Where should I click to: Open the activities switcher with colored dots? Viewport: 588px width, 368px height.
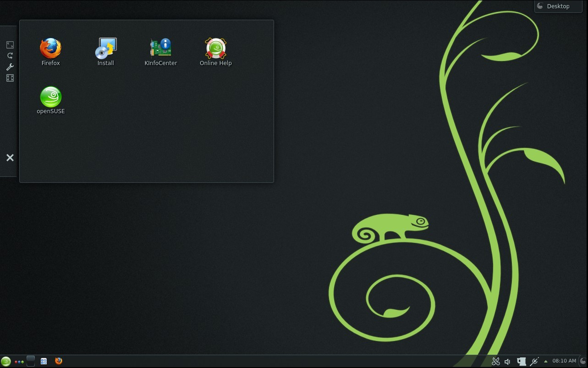coord(19,362)
